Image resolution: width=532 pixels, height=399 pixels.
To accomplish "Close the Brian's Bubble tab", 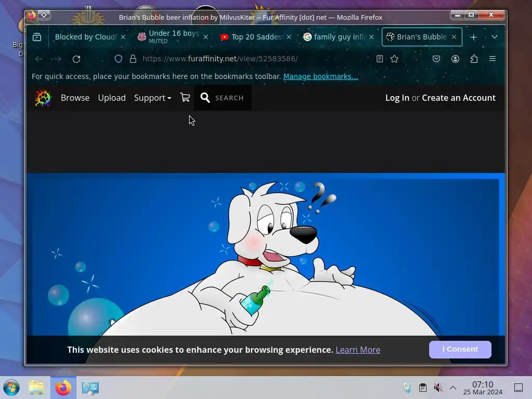I will click(x=454, y=37).
